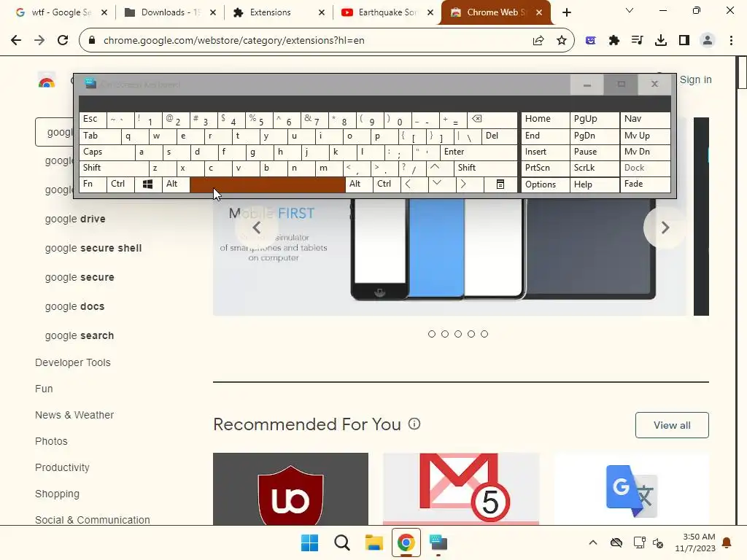
Task: Open a new browser tab
Action: click(566, 12)
